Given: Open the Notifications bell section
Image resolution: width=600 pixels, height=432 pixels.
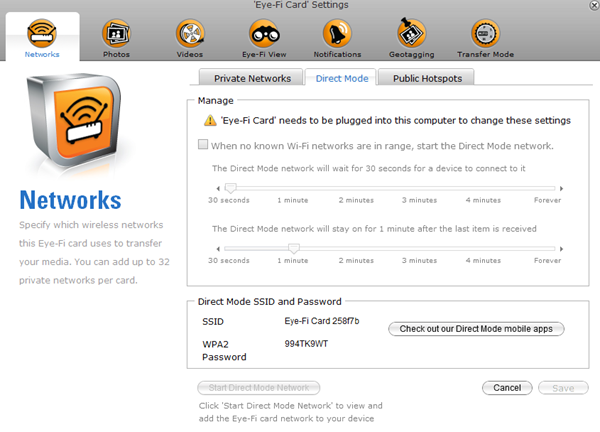Looking at the screenshot, I should (337, 38).
